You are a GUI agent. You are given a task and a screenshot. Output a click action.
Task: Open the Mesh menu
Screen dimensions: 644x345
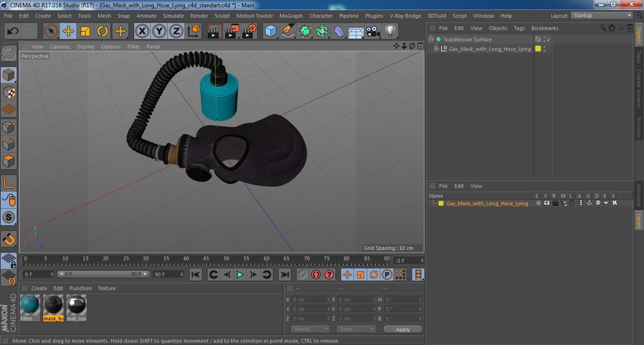104,16
